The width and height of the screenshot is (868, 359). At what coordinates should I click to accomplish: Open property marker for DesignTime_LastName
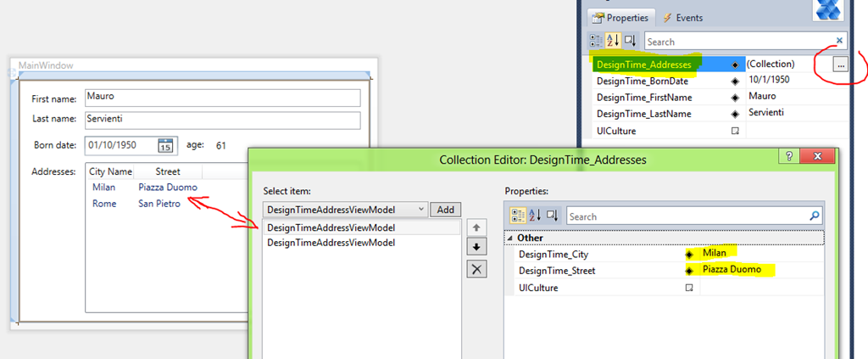click(735, 114)
